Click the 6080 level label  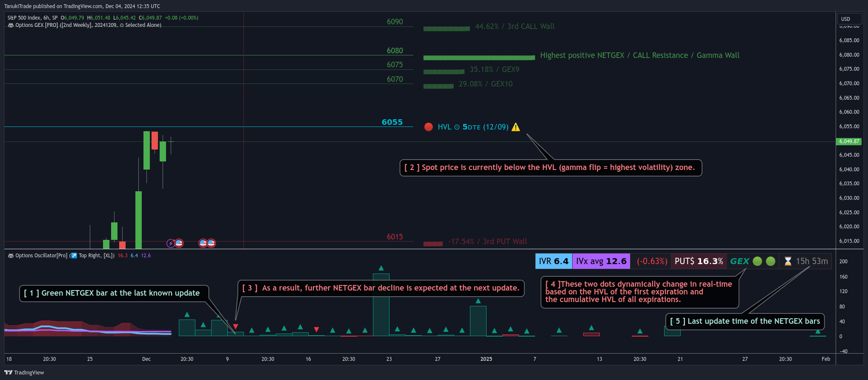click(395, 51)
